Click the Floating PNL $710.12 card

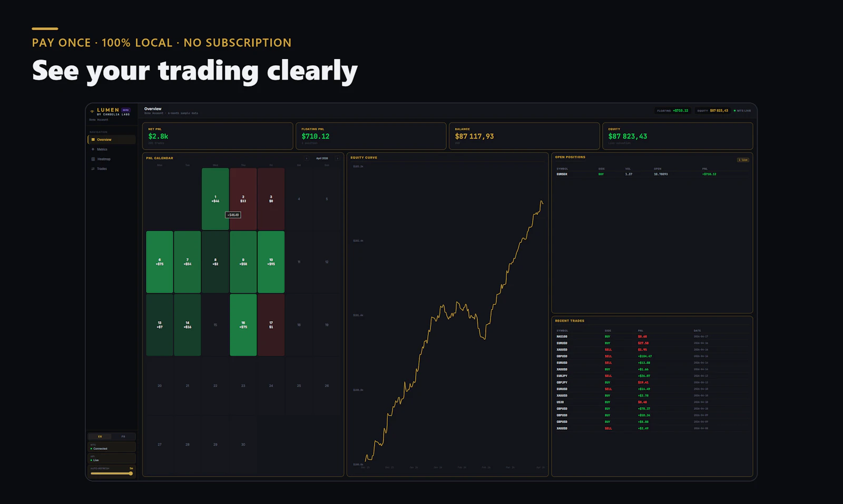point(371,136)
